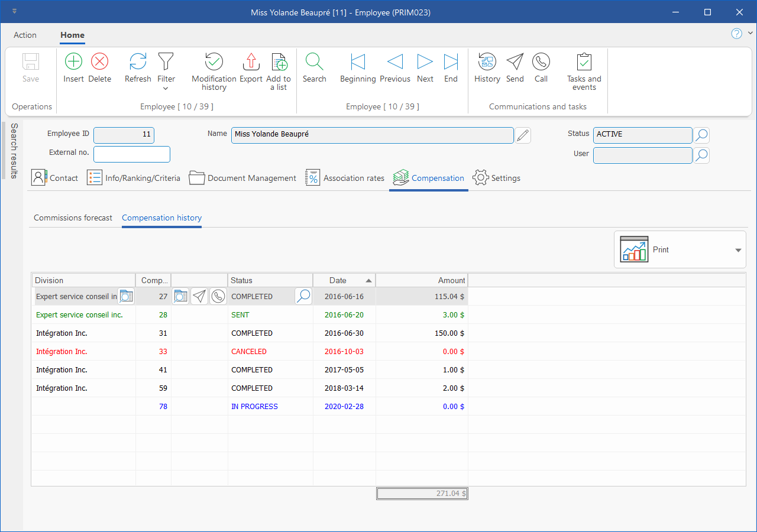This screenshot has height=532, width=757.
Task: Click the Status lookup magnifier button
Action: (x=701, y=135)
